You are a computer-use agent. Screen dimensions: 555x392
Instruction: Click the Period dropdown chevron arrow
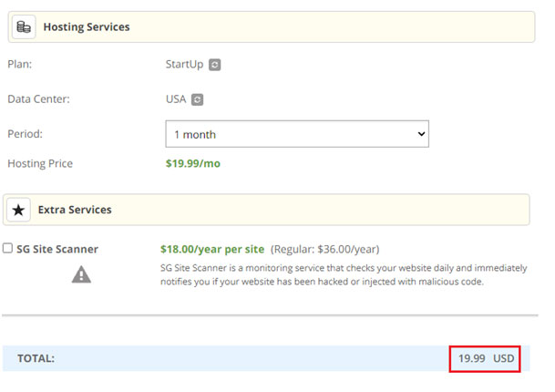(x=421, y=134)
